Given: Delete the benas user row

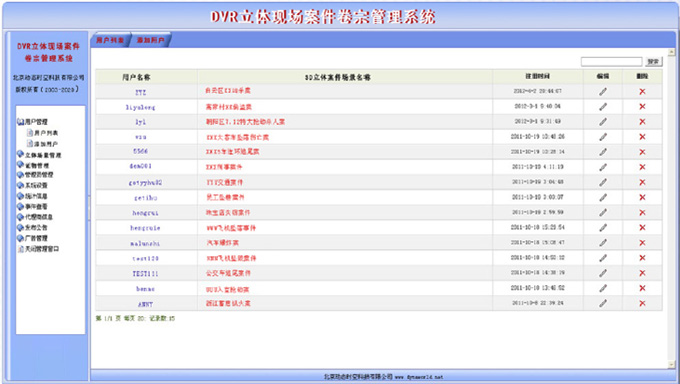Looking at the screenshot, I should coord(642,288).
